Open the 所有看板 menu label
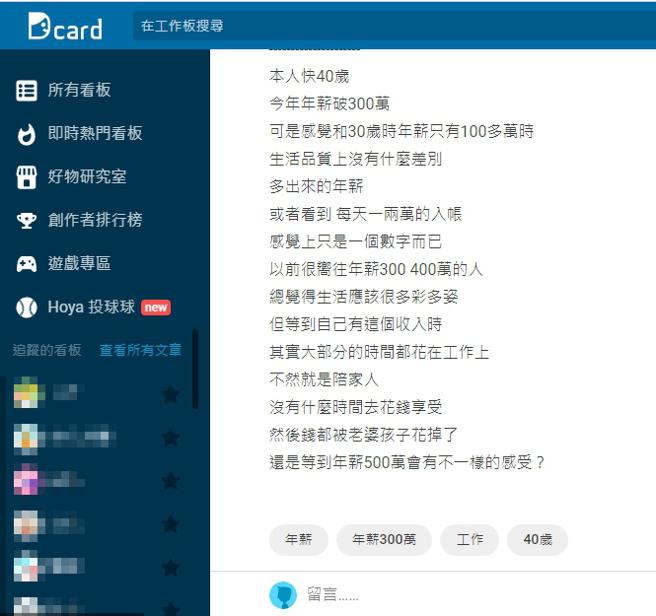The height and width of the screenshot is (616, 656). (79, 91)
